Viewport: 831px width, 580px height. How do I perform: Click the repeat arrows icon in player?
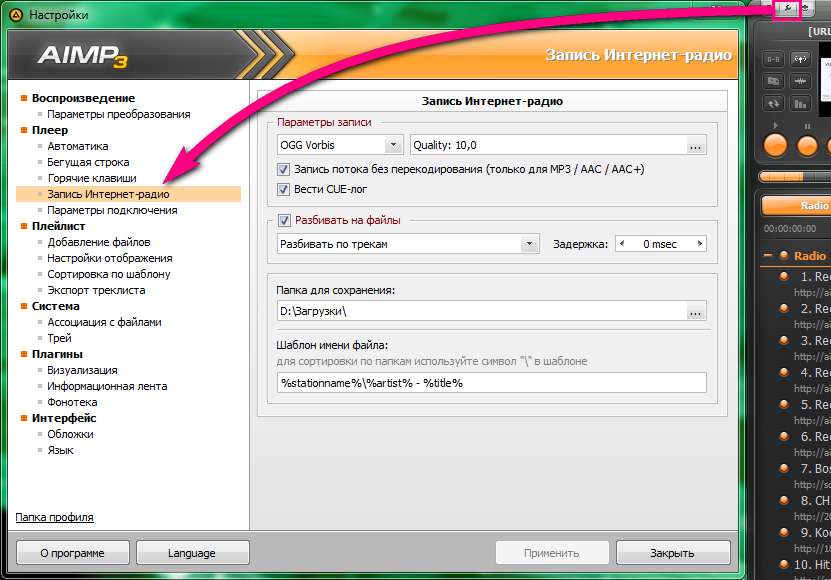point(773,103)
